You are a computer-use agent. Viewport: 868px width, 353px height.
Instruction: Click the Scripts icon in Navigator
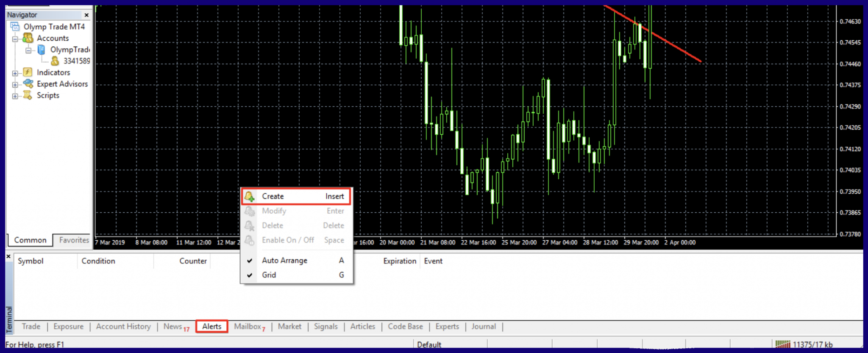(28, 95)
